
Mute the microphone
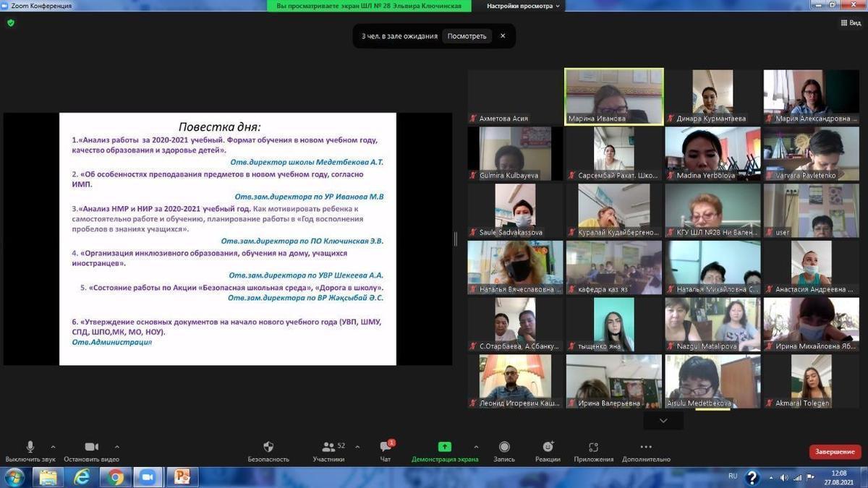tap(30, 448)
